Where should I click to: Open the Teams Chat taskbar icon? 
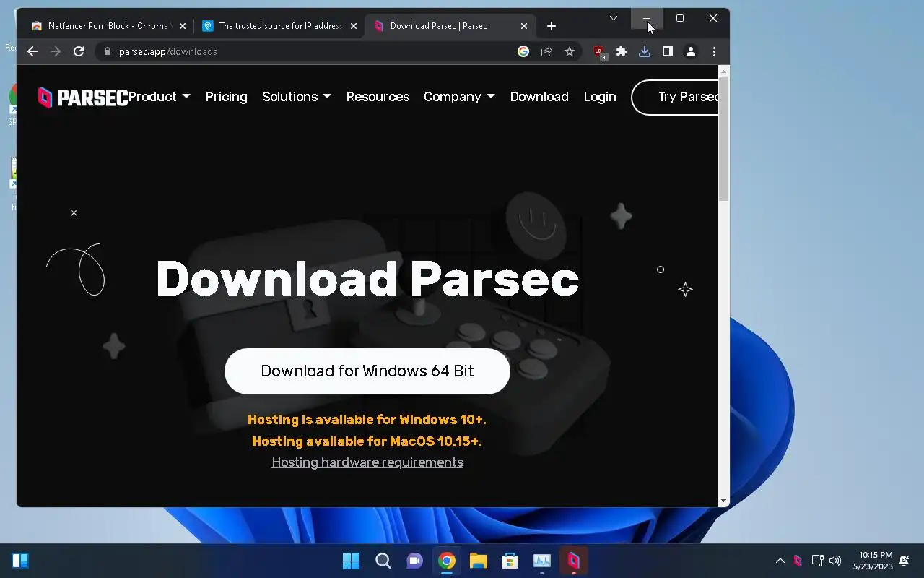(x=415, y=561)
